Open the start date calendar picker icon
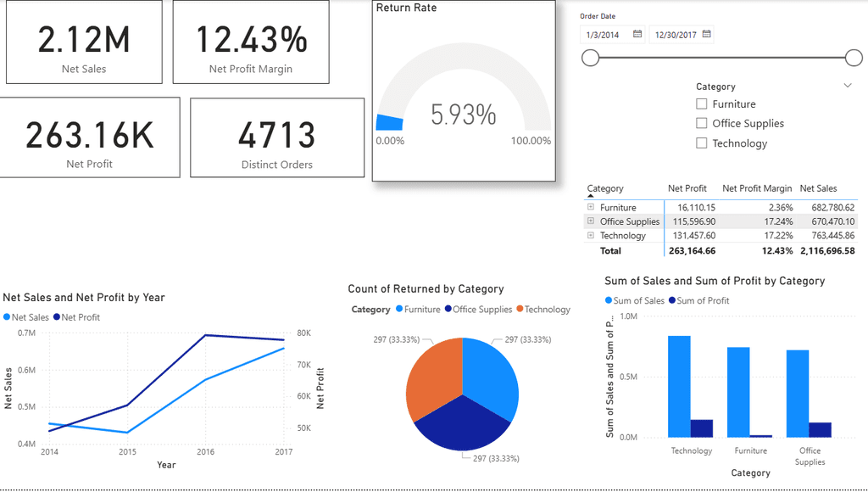The image size is (868, 492). tap(637, 34)
